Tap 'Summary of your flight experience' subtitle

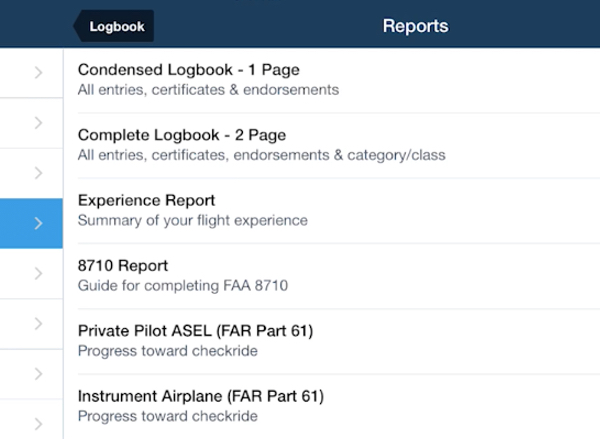coord(192,220)
